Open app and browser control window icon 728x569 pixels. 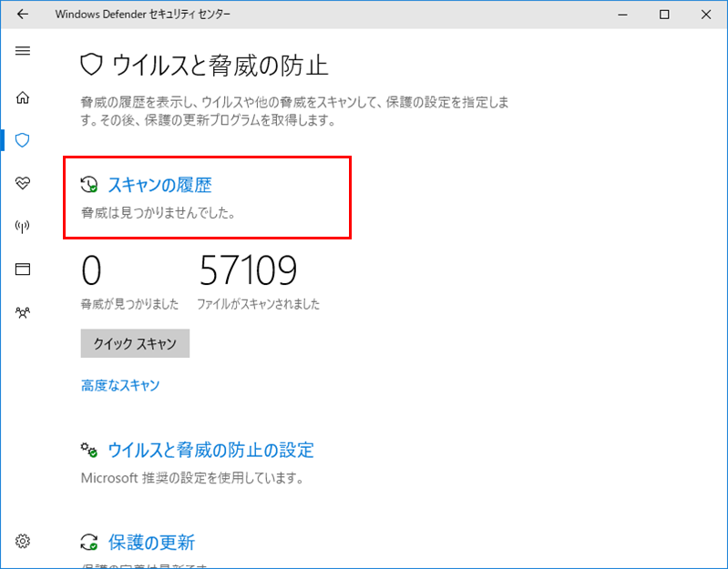pos(22,269)
